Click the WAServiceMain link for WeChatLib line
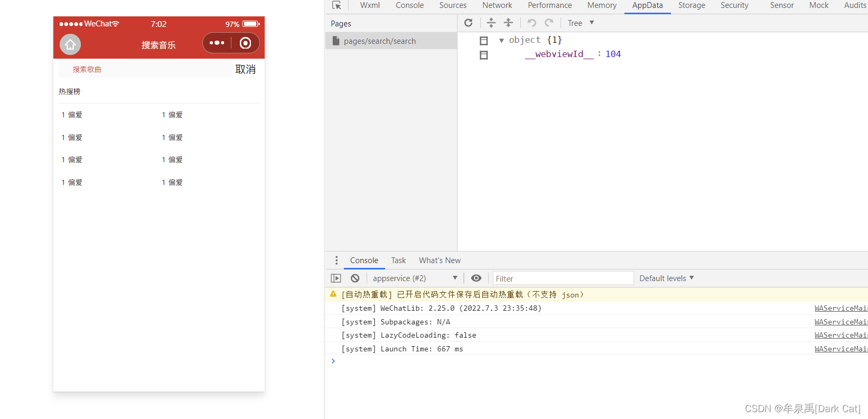The width and height of the screenshot is (868, 419). [841, 308]
